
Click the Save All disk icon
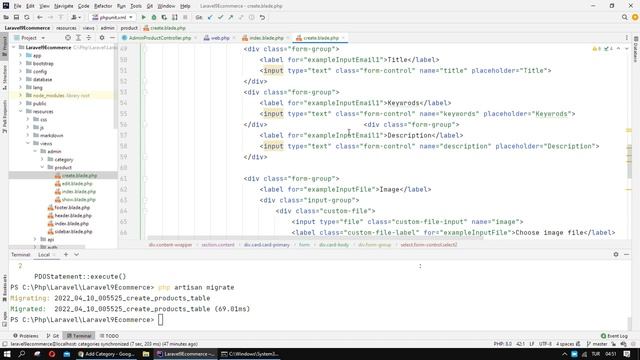16,18
